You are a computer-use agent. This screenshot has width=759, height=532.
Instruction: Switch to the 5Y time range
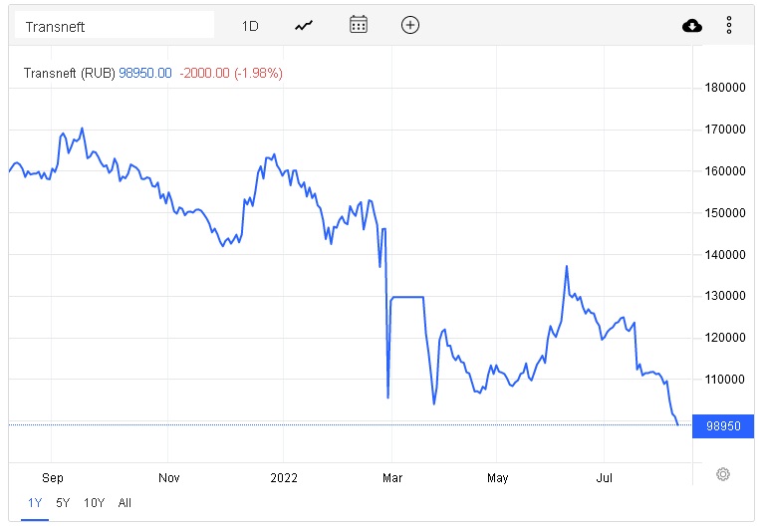63,503
